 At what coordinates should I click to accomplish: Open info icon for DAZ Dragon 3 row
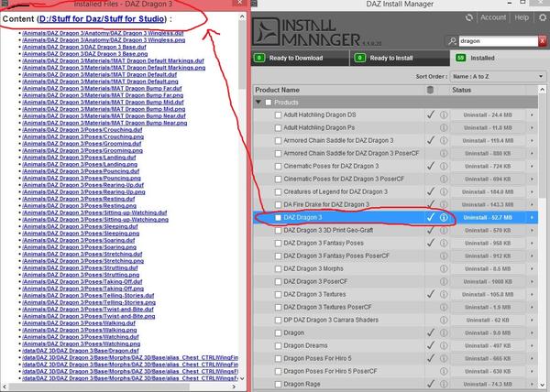click(x=444, y=218)
